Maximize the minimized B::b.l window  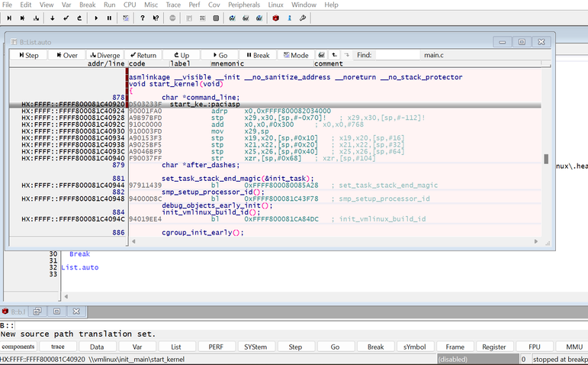click(x=56, y=312)
